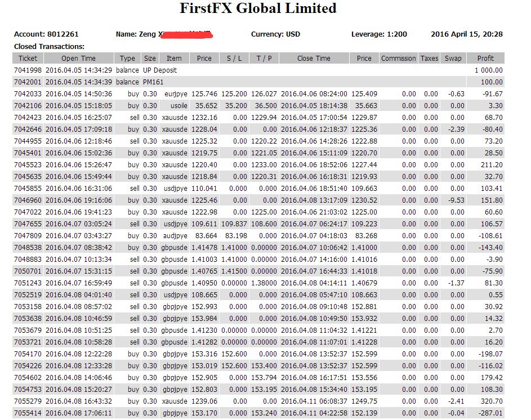
Task: Click the S / L column header
Action: point(234,58)
